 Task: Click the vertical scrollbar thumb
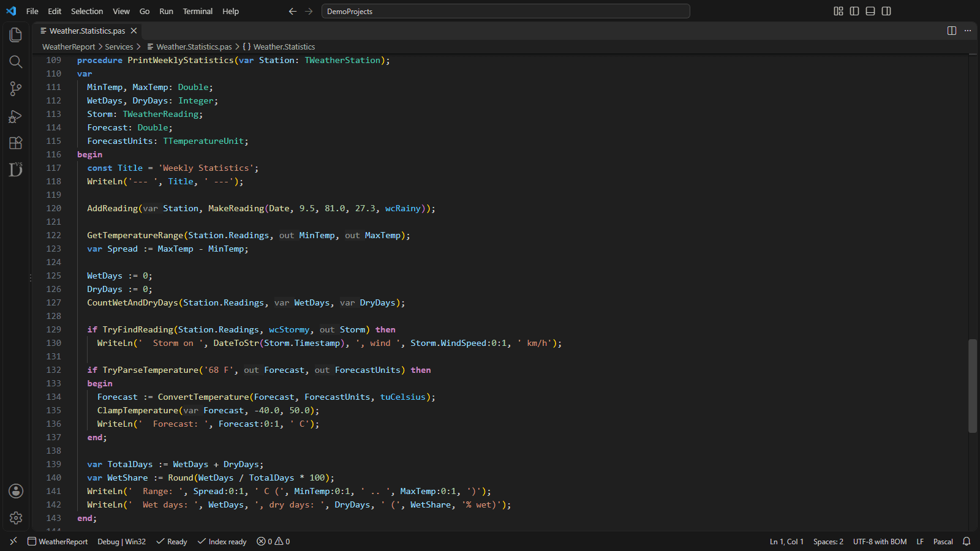pos(973,386)
